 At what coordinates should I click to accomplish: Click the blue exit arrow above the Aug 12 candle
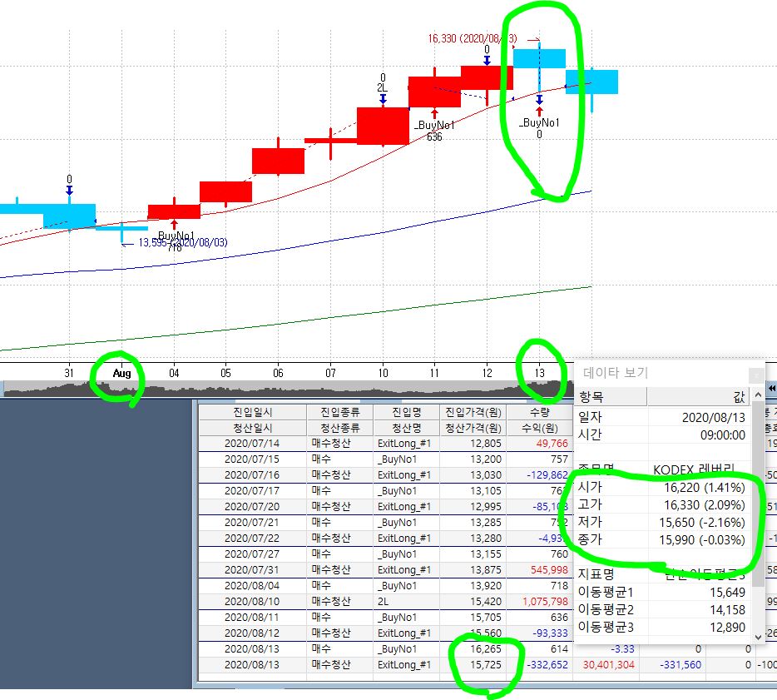pos(487,60)
